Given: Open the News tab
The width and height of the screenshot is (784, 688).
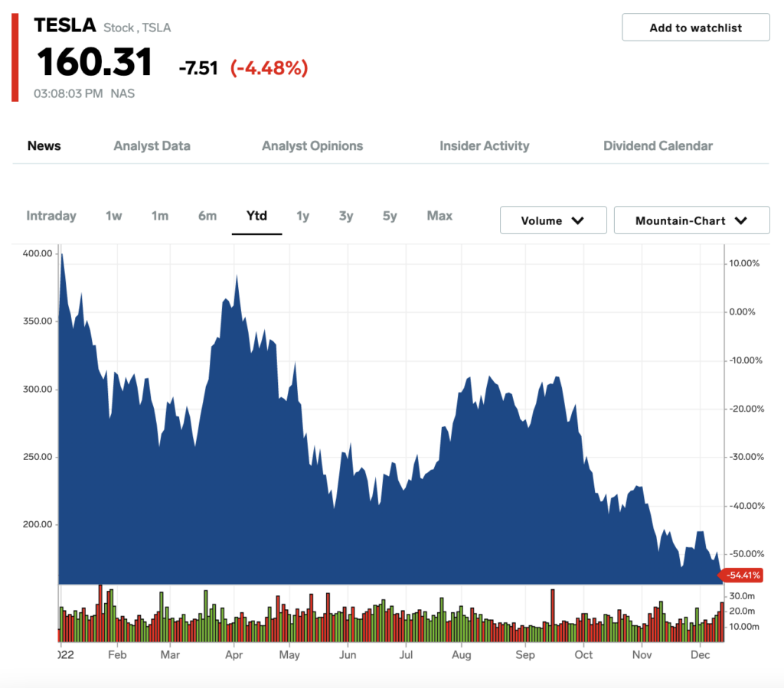Looking at the screenshot, I should 44,146.
